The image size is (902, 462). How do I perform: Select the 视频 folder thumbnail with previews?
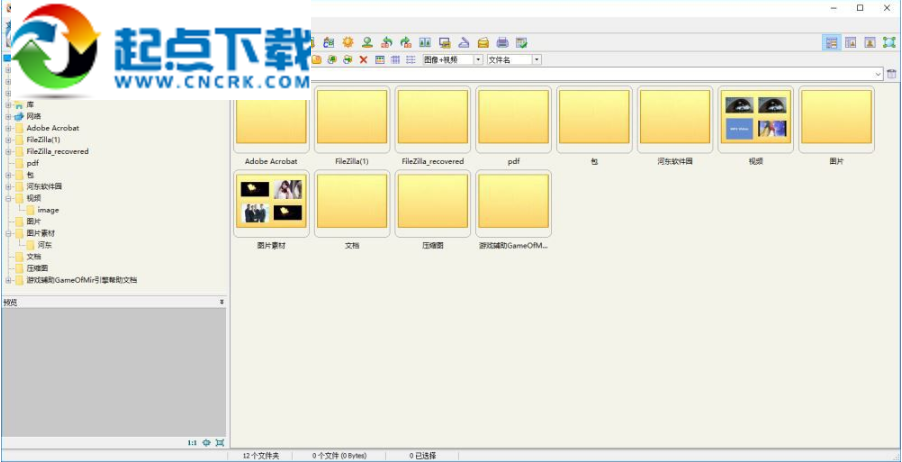[756, 120]
